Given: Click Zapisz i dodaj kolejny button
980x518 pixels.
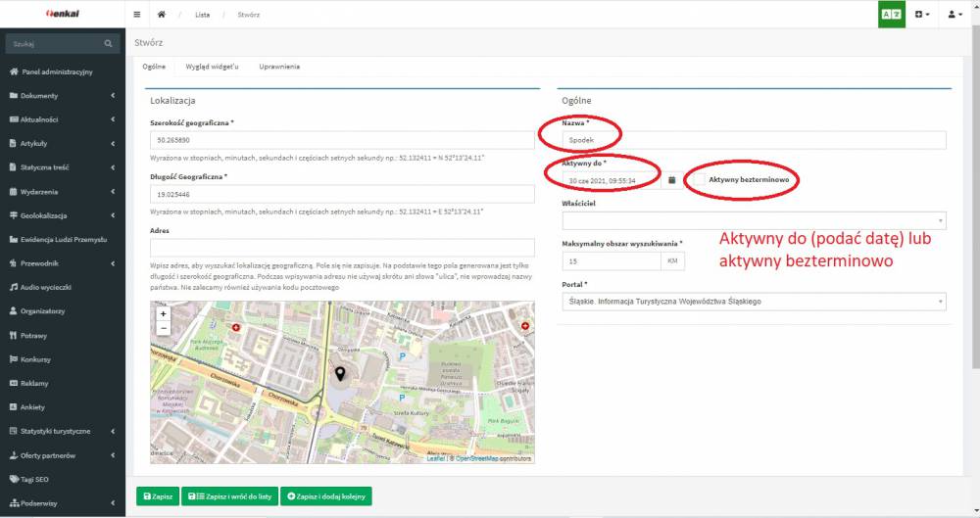Looking at the screenshot, I should click(325, 496).
